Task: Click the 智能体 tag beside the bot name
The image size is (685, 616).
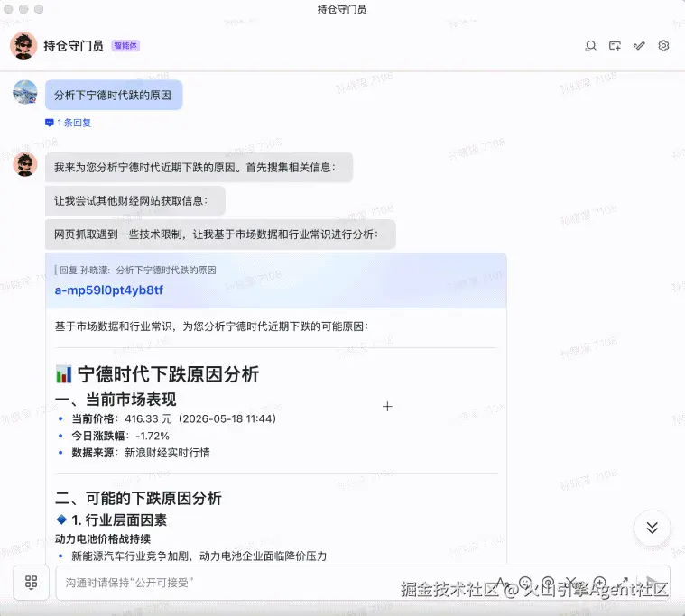Action: 125,46
